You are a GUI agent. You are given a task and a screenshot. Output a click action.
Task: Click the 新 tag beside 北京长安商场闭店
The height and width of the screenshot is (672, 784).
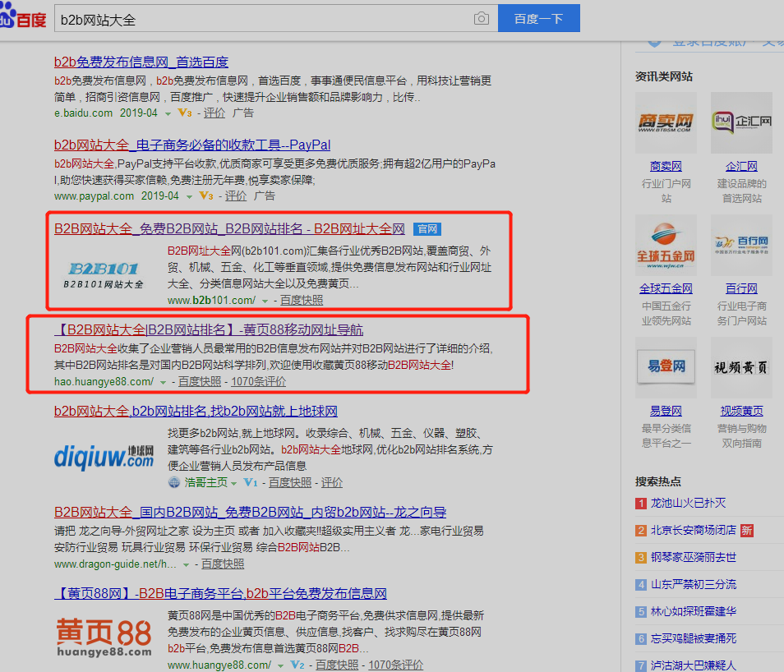click(746, 531)
